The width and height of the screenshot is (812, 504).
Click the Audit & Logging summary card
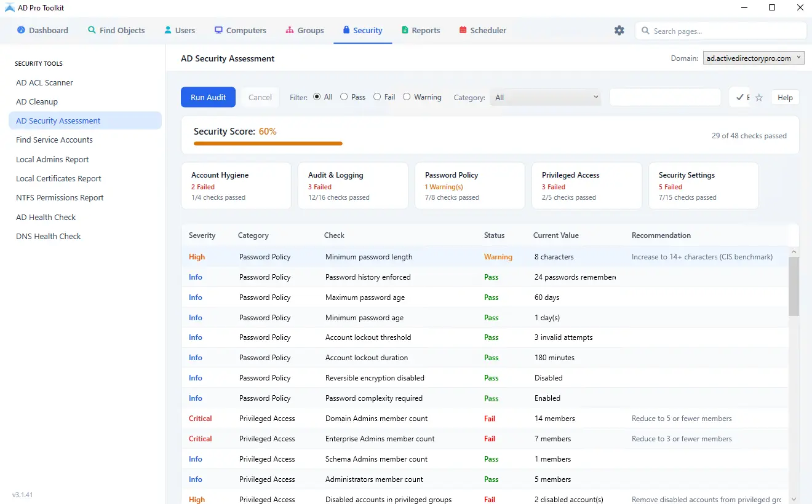coord(353,186)
